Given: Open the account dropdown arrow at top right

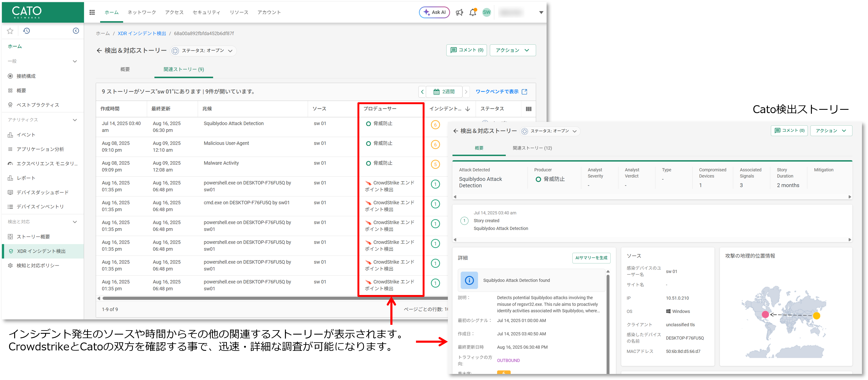Looking at the screenshot, I should 541,12.
